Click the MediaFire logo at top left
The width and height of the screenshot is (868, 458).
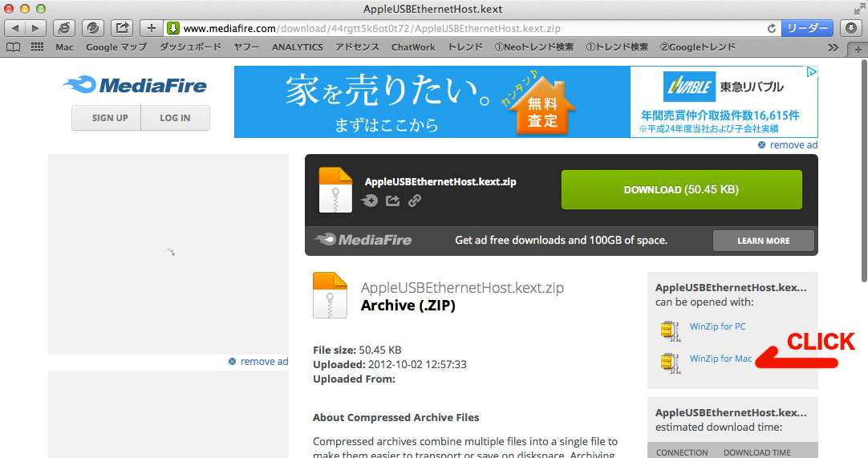pyautogui.click(x=135, y=85)
